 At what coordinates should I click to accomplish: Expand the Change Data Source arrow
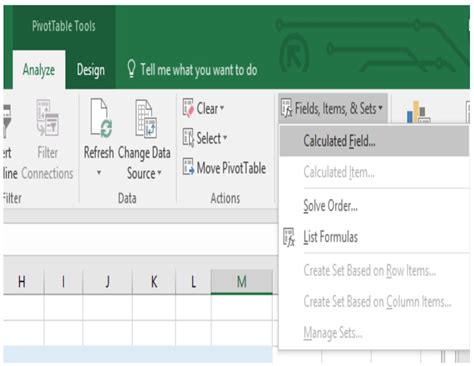pyautogui.click(x=159, y=172)
